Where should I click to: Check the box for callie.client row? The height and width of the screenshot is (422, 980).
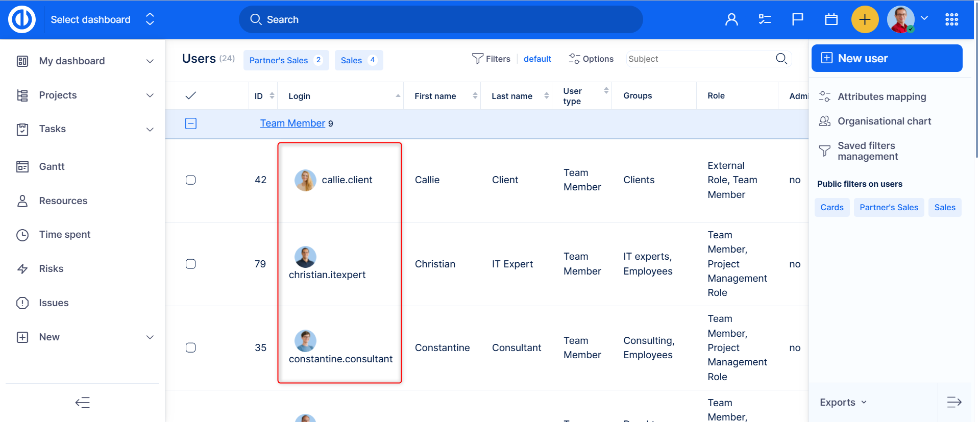(x=191, y=180)
